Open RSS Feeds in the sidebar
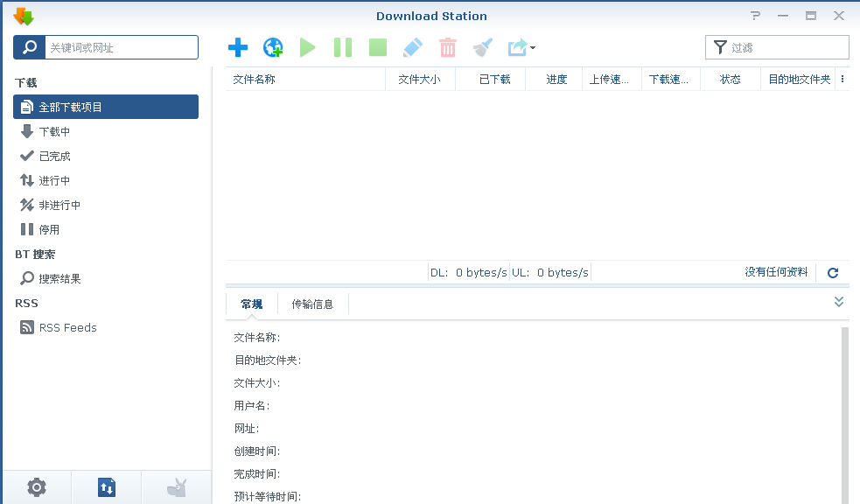The height and width of the screenshot is (504, 860). coord(106,327)
